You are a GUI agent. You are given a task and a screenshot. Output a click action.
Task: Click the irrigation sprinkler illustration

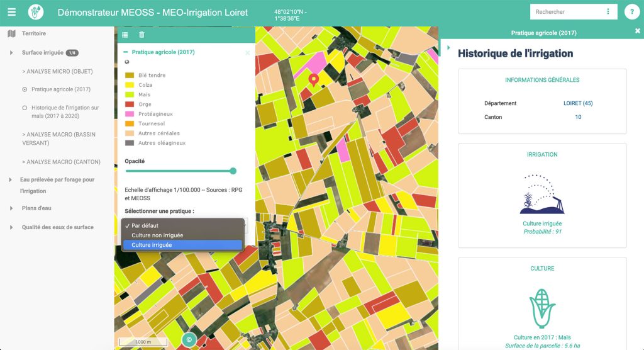tap(542, 194)
